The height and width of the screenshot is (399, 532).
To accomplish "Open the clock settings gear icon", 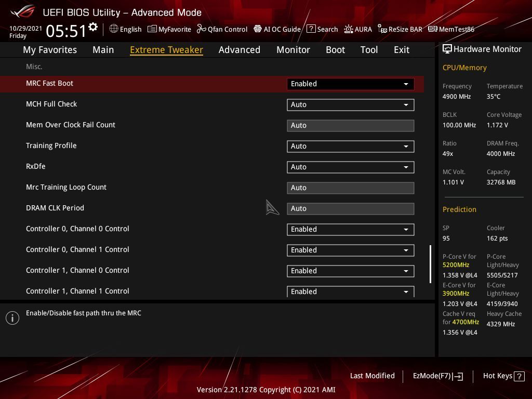I will coord(93,27).
